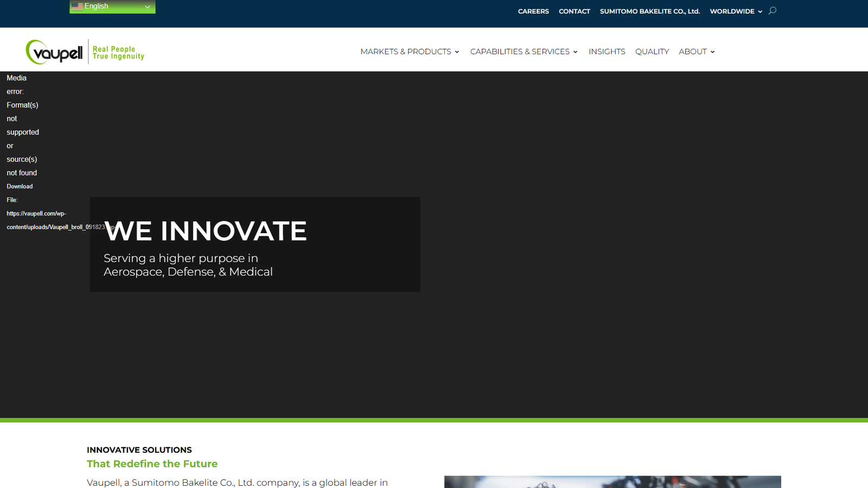Image resolution: width=868 pixels, height=488 pixels.
Task: Visit Sumitomo Bakelite Co., Ltd. link
Action: pyautogui.click(x=649, y=11)
